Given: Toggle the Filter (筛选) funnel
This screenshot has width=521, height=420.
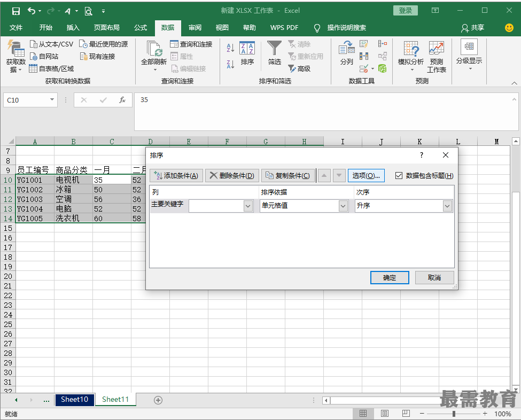Looking at the screenshot, I should [x=275, y=53].
